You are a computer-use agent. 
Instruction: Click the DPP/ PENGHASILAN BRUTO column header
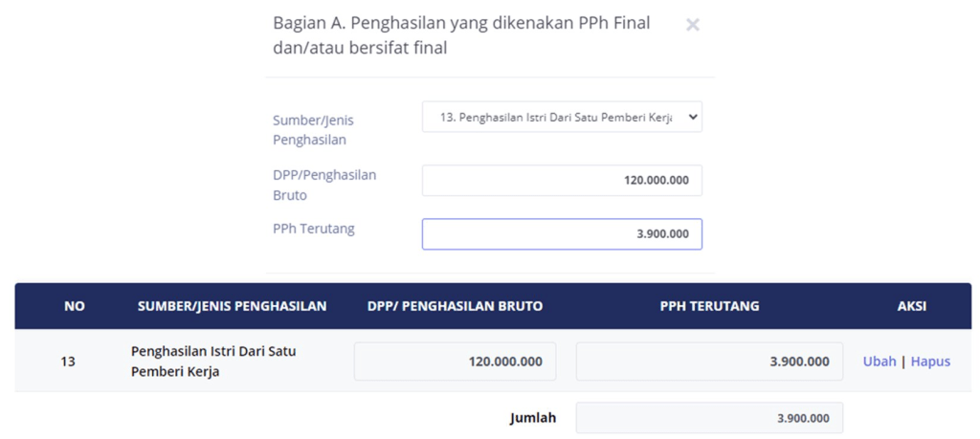[455, 306]
